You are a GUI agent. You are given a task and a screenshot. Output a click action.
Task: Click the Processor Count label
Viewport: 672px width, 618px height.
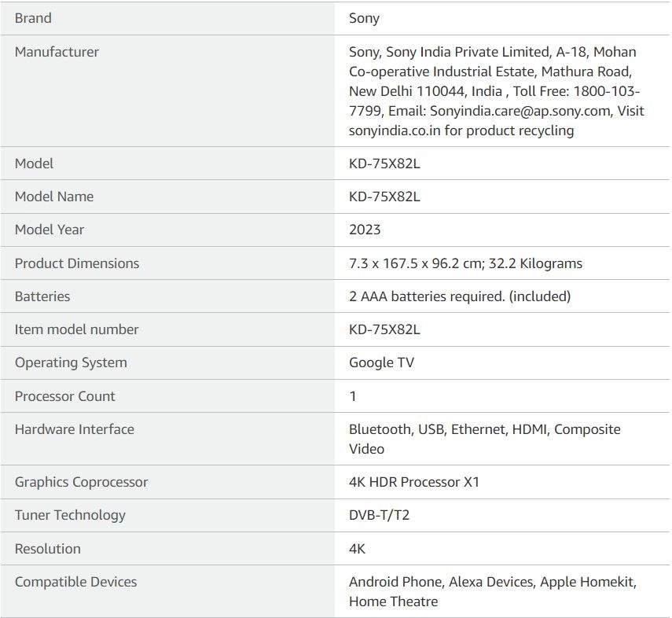(x=65, y=396)
